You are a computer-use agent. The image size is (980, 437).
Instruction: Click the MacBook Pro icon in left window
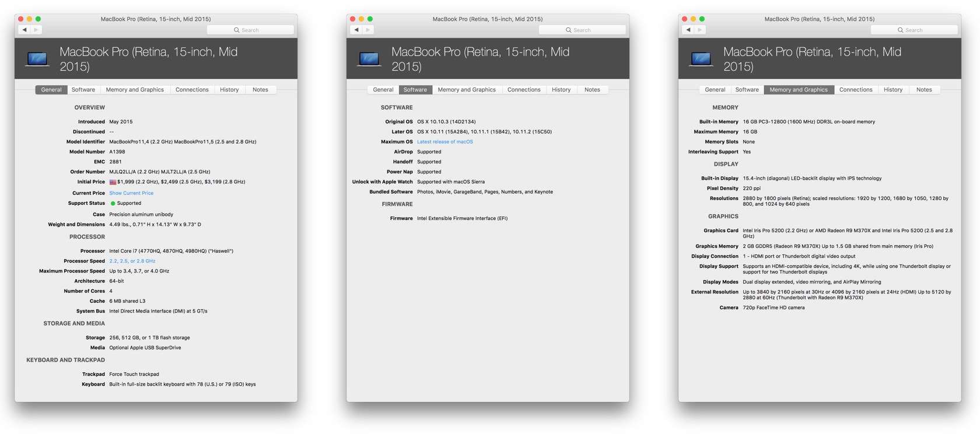point(37,59)
